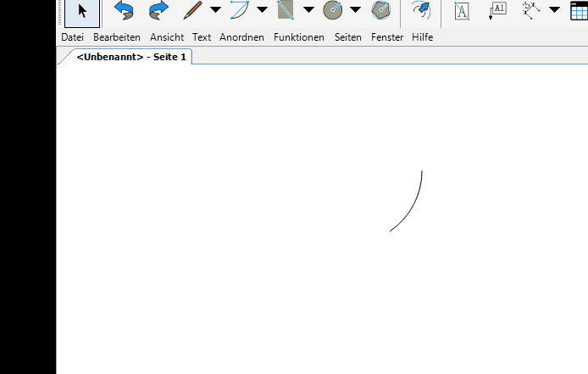The width and height of the screenshot is (588, 374).
Task: Open the Funktionen menu
Action: click(x=299, y=37)
